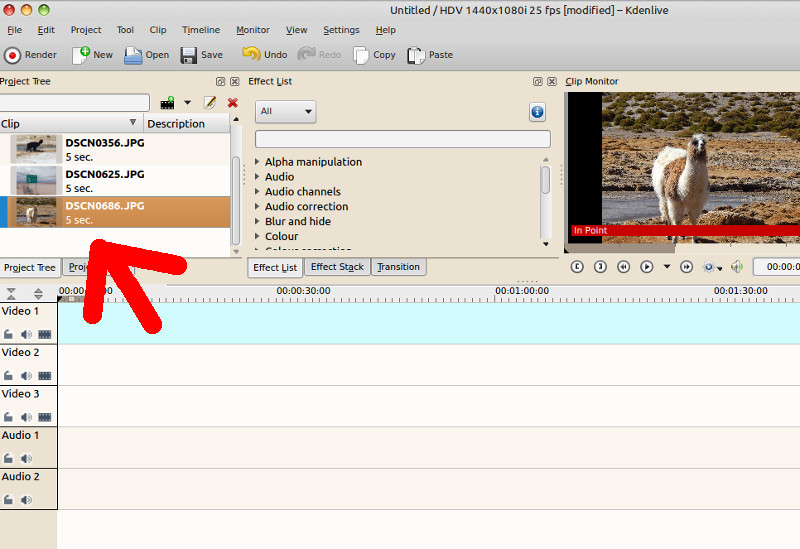Click the Paste toolbar button
This screenshot has width=800, height=549.
[x=430, y=55]
